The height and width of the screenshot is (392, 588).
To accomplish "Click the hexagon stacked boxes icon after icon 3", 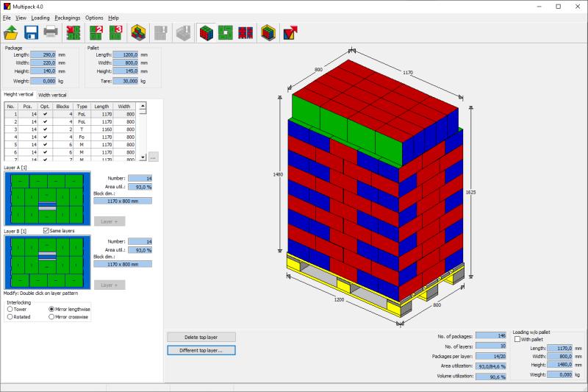I will pos(138,32).
